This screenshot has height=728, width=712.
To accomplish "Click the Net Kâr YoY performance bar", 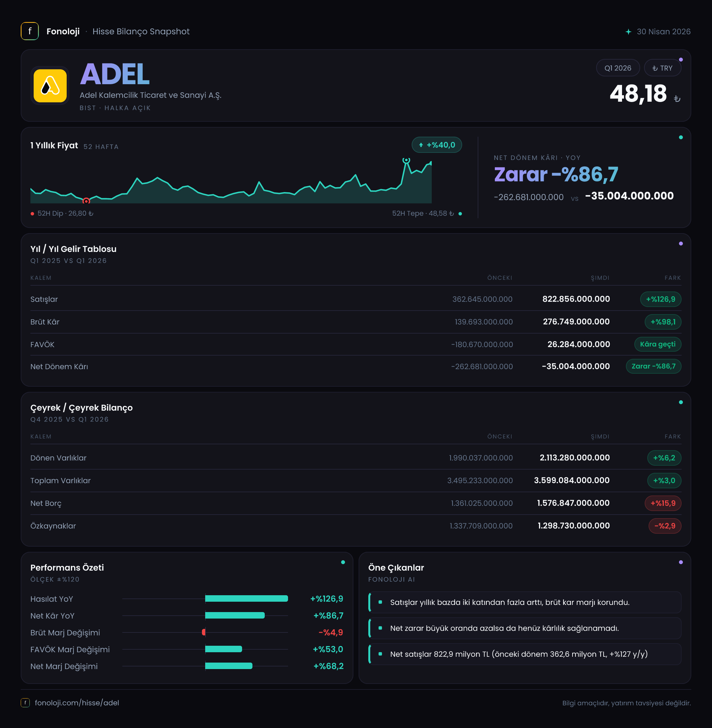I will tap(235, 615).
